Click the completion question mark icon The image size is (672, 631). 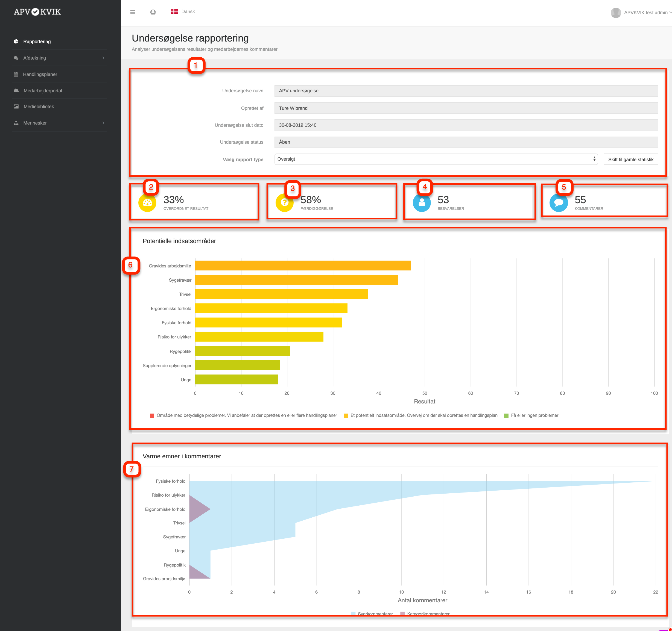click(284, 203)
